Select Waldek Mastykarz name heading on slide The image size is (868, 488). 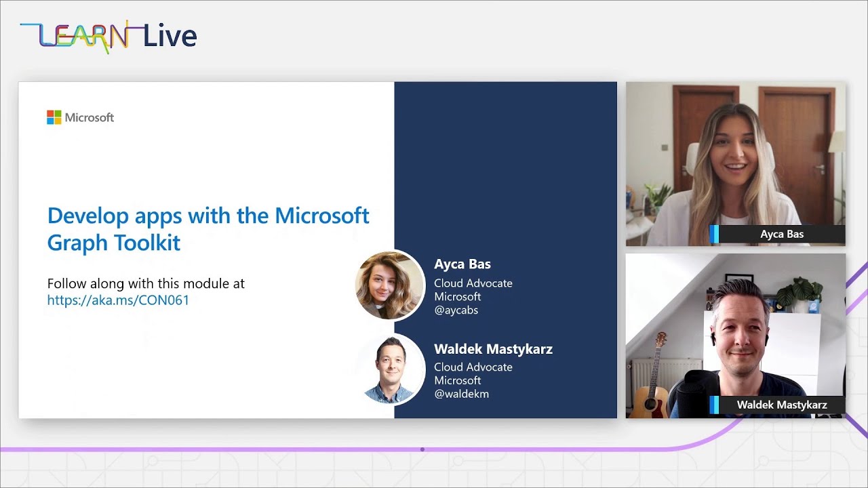[493, 349]
